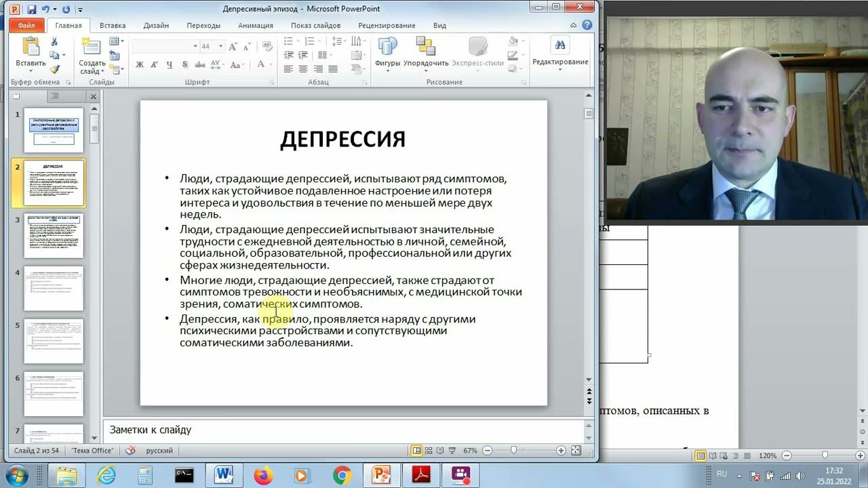Toggle italic К formatting
Screen dimensions: 868x488
(154, 65)
